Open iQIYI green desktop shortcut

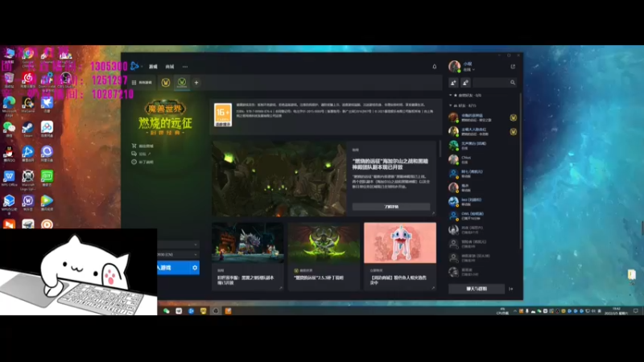47,179
